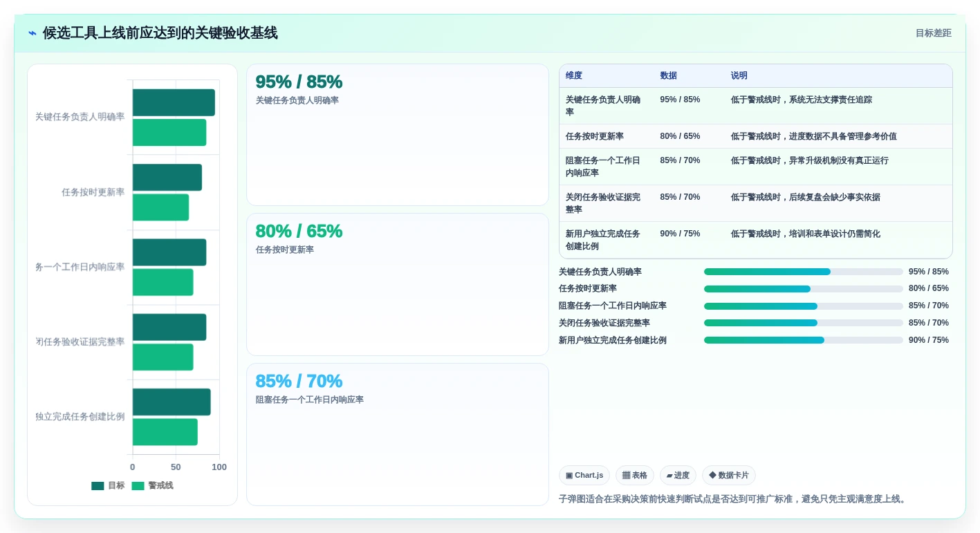The height and width of the screenshot is (533, 980).
Task: Click the 目标差距 label in the header
Action: coord(933,33)
